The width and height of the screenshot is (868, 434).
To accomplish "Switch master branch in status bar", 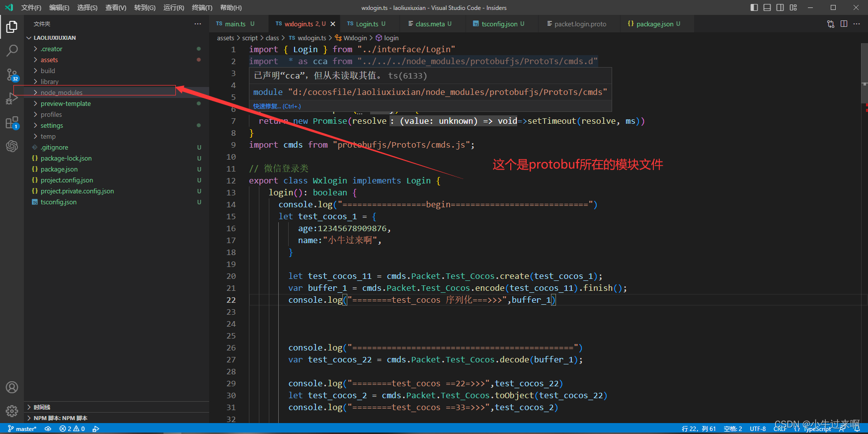I will coord(22,429).
